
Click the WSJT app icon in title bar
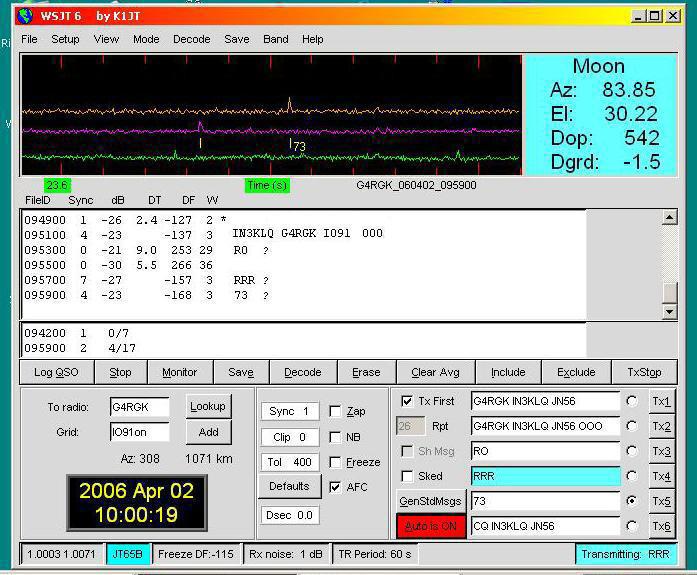pos(26,15)
